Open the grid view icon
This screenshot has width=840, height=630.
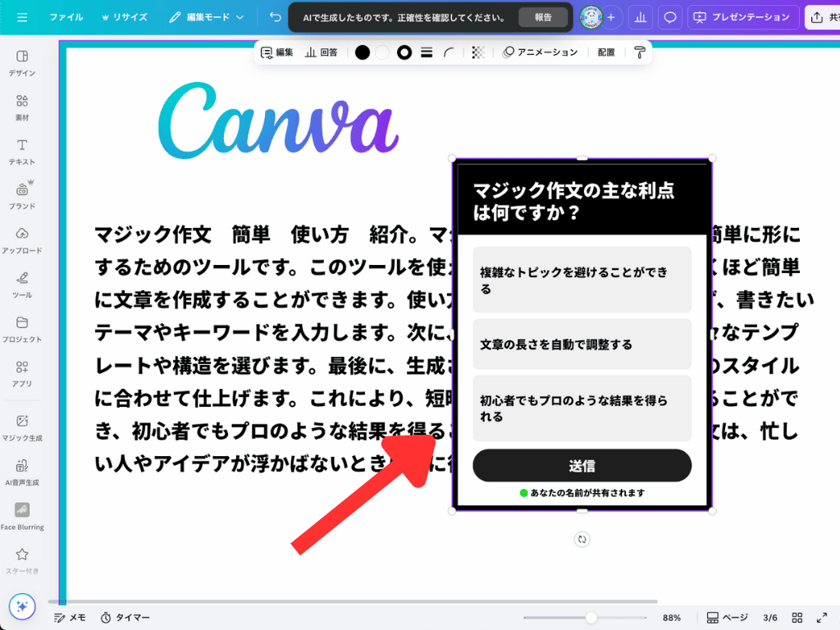click(x=797, y=618)
